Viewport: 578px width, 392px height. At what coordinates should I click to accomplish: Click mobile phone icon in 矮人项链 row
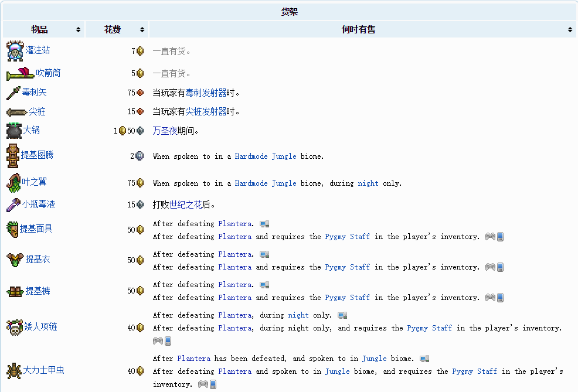(x=168, y=341)
